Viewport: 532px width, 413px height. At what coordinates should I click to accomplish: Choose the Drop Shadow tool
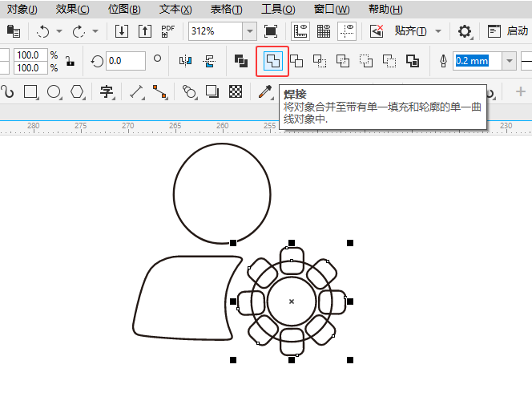coord(212,91)
